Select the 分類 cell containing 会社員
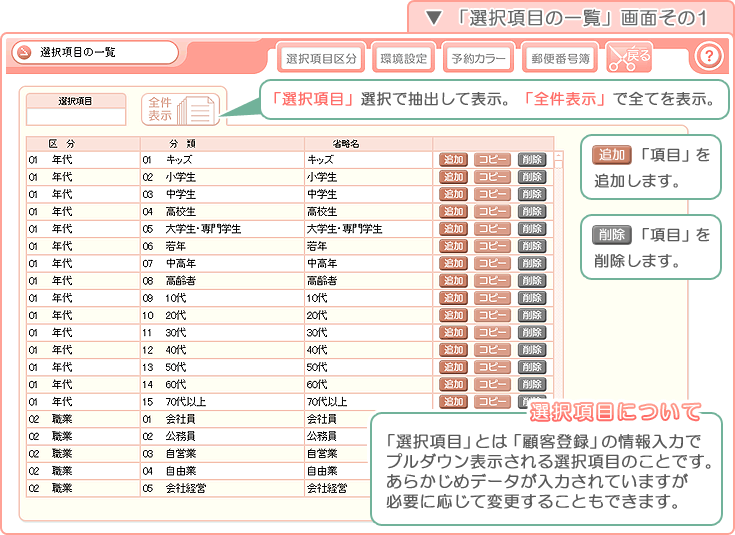Screen dimensions: 735x535 222,419
